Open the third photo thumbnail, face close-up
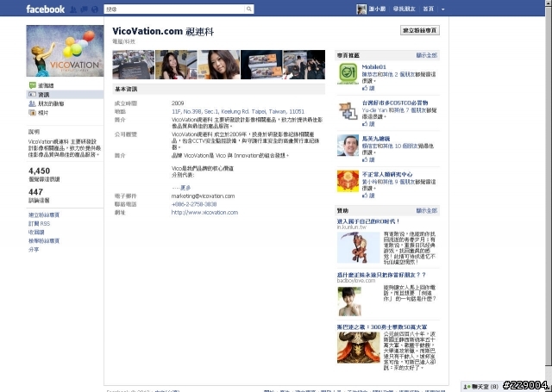 218,65
